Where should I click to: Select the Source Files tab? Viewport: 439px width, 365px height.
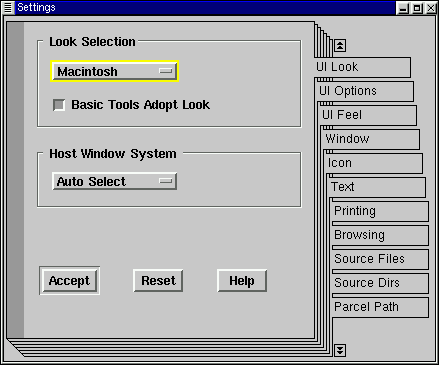[380, 259]
